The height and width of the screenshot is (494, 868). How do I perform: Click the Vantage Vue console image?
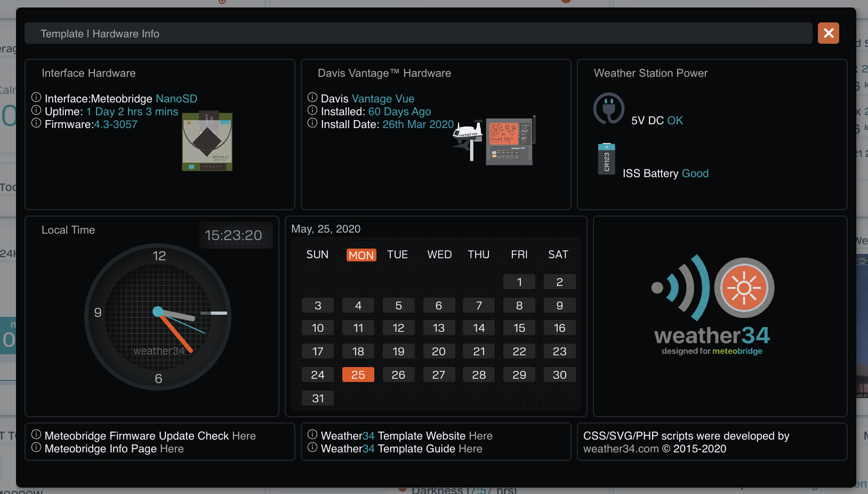coord(510,141)
